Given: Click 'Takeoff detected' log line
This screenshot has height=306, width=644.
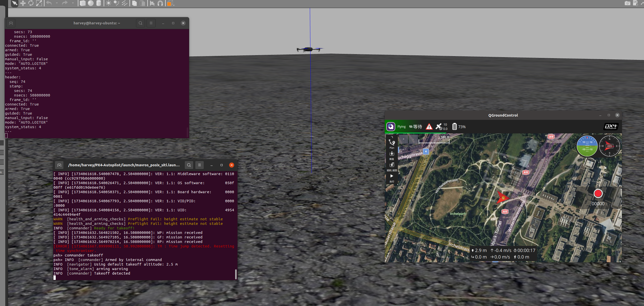Looking at the screenshot, I should coord(112,273).
